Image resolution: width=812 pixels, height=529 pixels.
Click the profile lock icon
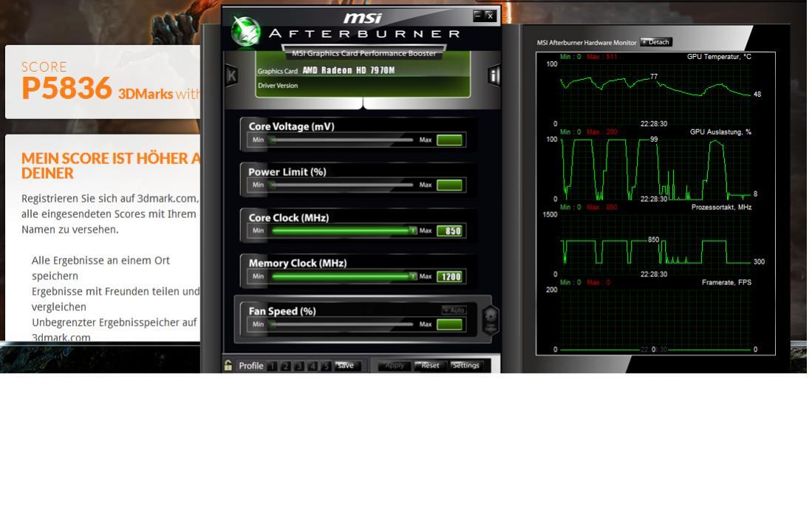coord(228,366)
